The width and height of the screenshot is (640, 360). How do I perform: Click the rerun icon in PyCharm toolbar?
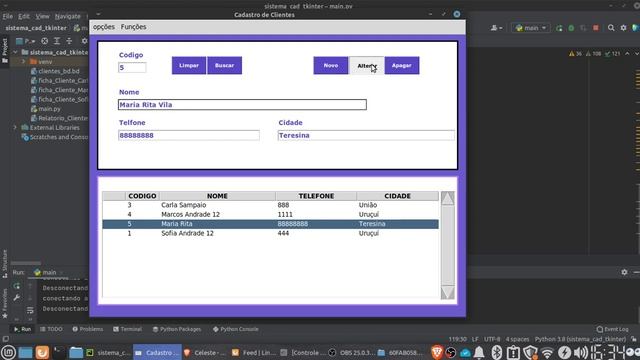click(x=559, y=28)
